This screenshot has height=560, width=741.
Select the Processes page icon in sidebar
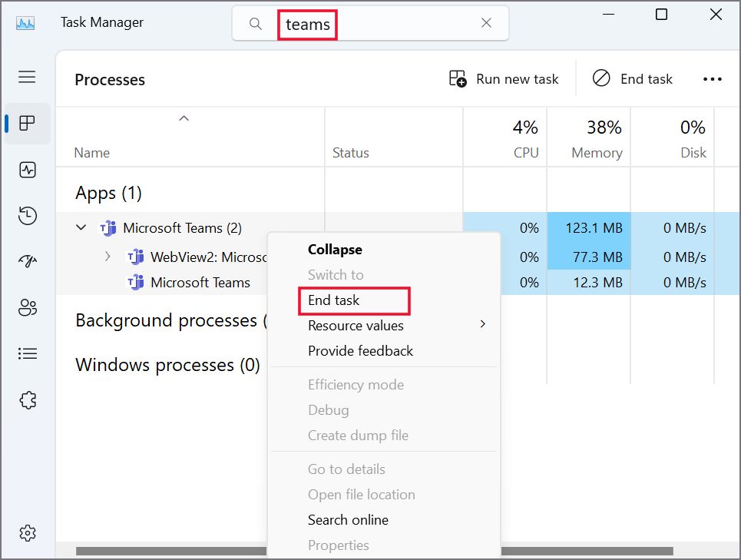tap(27, 124)
